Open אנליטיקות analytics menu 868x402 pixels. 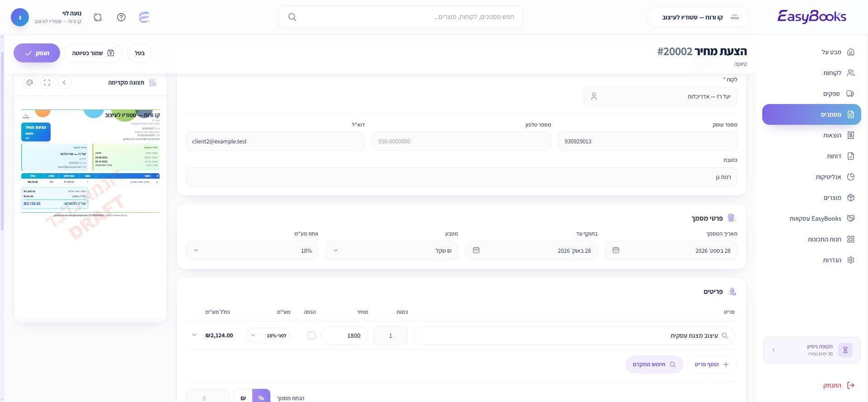coord(811,177)
